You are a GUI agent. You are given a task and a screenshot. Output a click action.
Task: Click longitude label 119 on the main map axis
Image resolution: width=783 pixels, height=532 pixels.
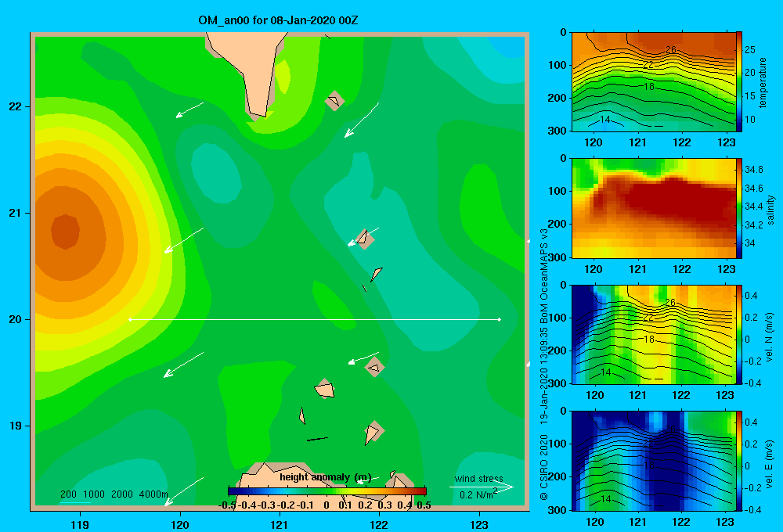80,524
